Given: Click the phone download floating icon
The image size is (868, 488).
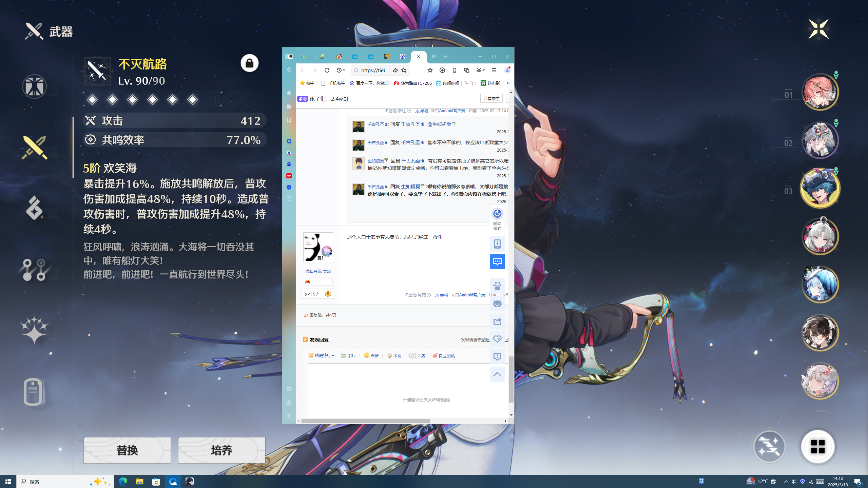Looking at the screenshot, I should pyautogui.click(x=497, y=244).
